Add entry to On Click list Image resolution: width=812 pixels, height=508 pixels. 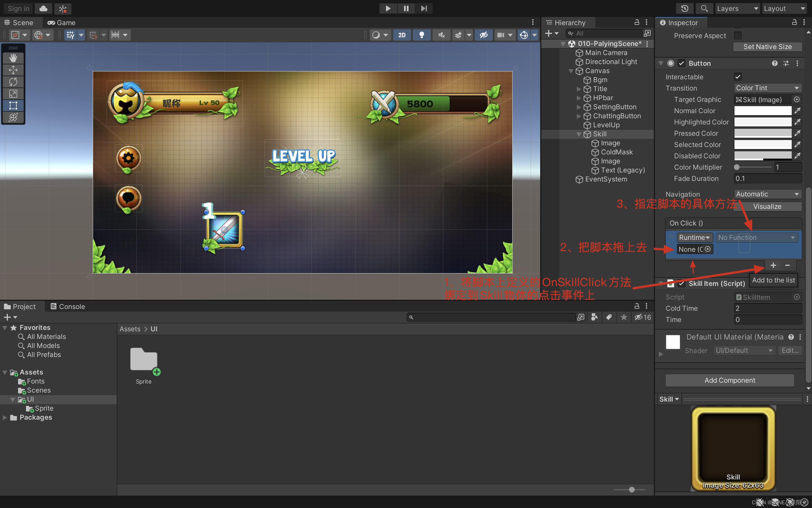[x=773, y=265]
